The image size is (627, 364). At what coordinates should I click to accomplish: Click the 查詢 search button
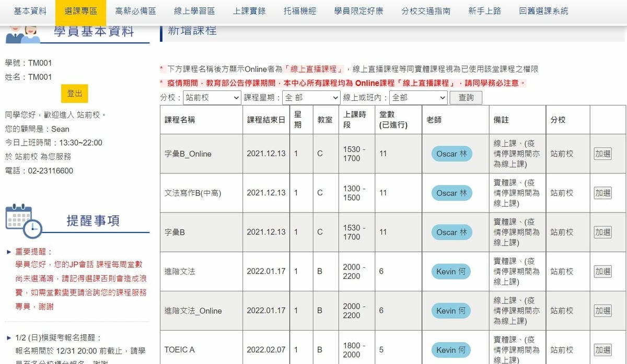click(x=466, y=98)
